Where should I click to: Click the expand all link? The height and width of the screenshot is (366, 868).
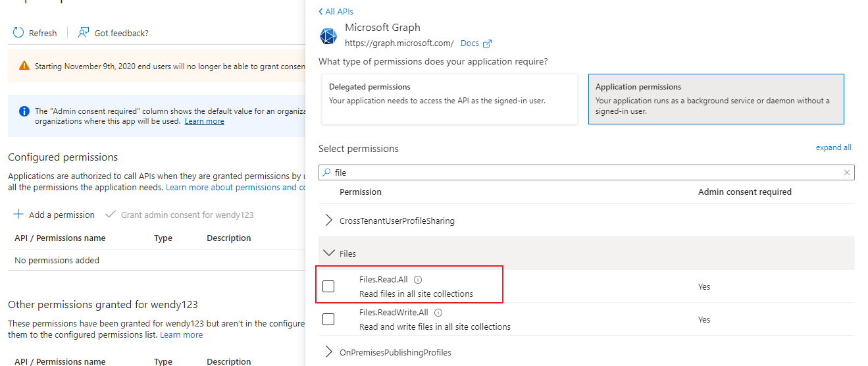[833, 147]
